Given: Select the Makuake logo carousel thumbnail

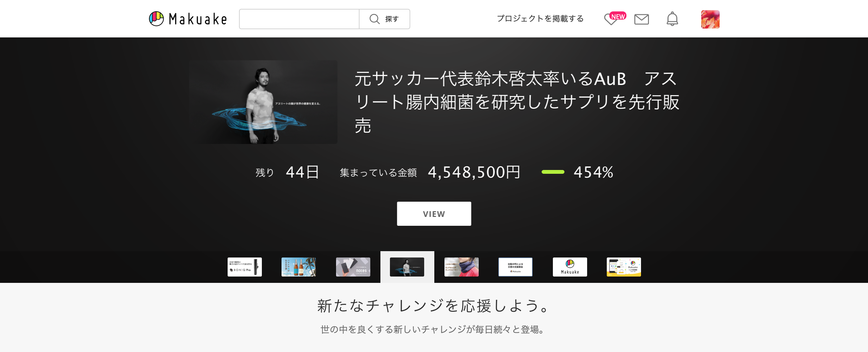Looking at the screenshot, I should pos(570,267).
